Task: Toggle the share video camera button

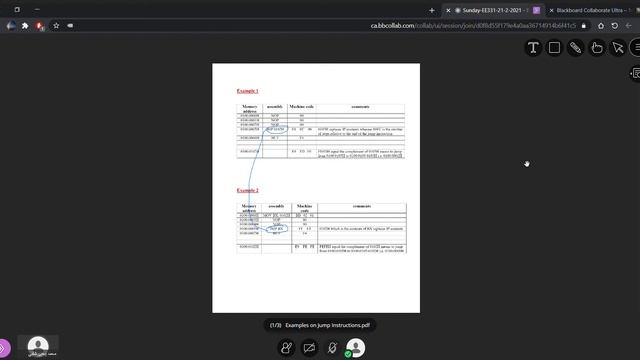Action: tap(309, 348)
